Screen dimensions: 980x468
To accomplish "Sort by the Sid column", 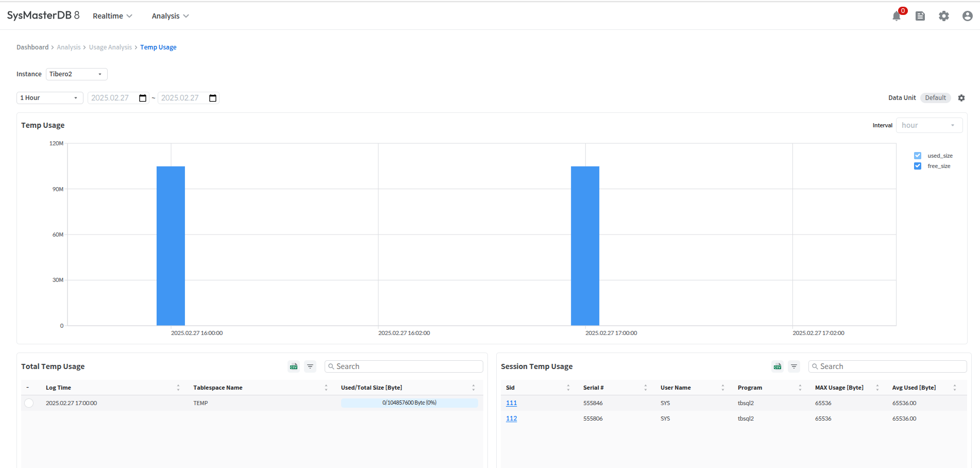I will click(x=568, y=388).
